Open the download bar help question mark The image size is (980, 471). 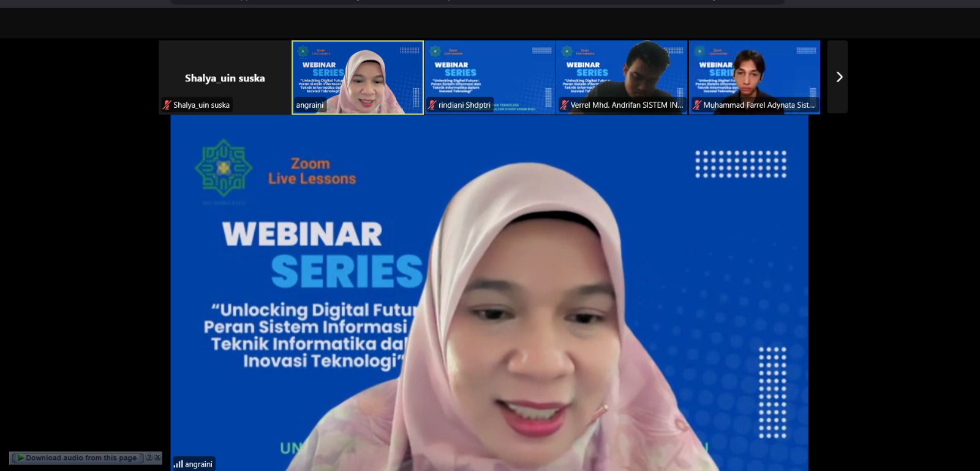(x=149, y=458)
